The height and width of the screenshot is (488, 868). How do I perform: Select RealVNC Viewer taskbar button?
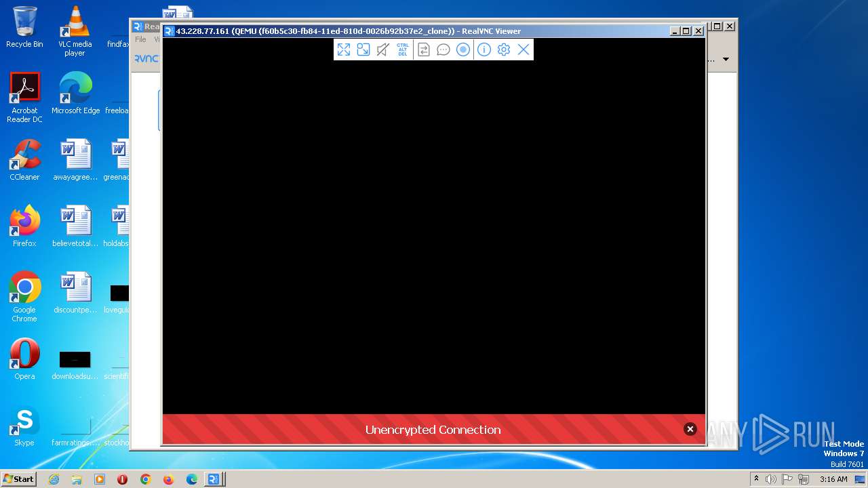tap(214, 479)
